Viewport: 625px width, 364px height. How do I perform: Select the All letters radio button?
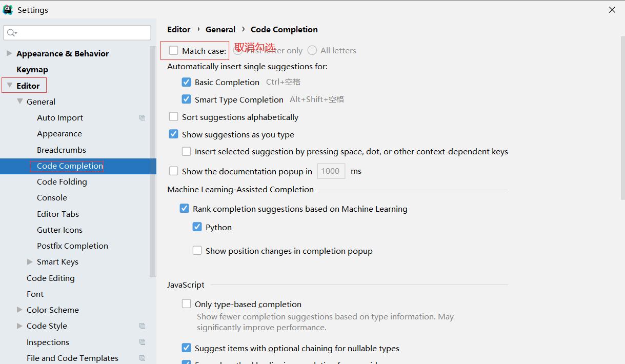tap(312, 51)
